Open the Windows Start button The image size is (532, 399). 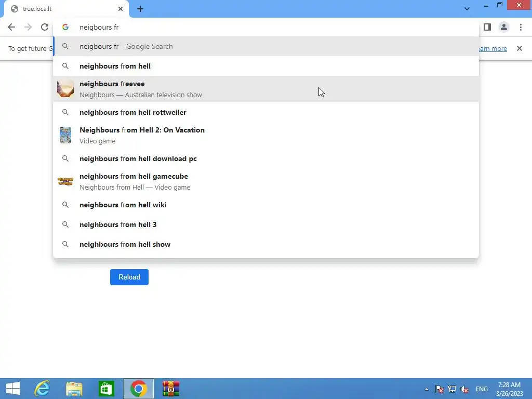pyautogui.click(x=13, y=389)
